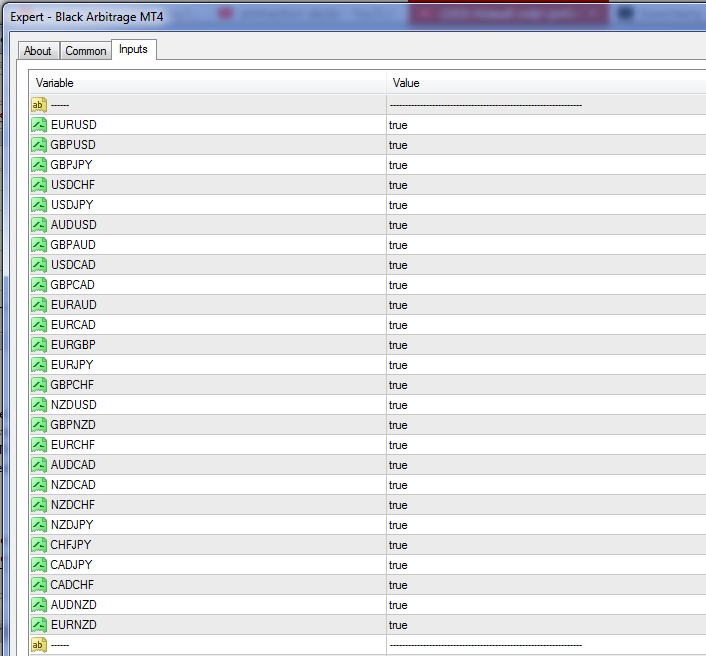Select the CADJPY variable name

pyautogui.click(x=71, y=565)
